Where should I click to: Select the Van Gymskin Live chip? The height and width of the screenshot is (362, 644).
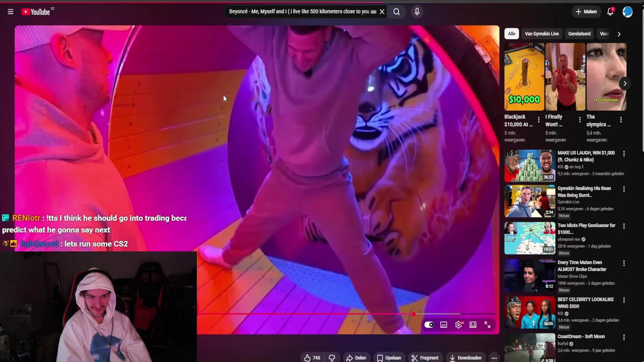(x=542, y=34)
